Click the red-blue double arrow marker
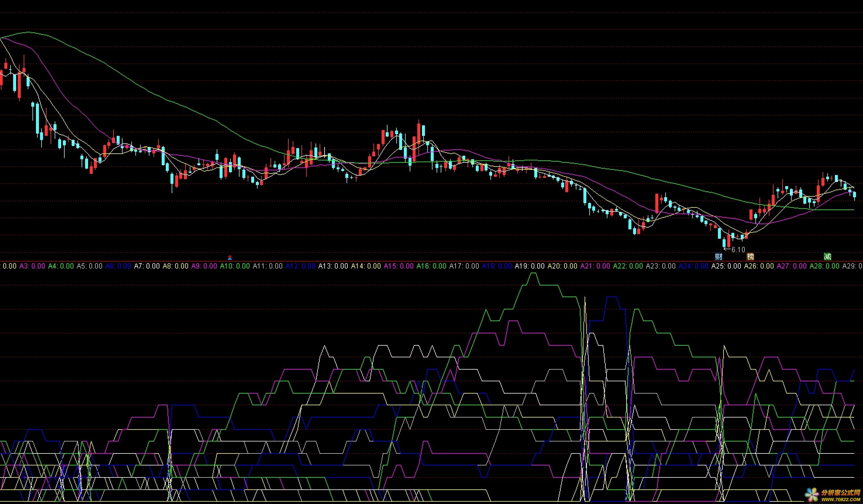This screenshot has width=863, height=504. pos(230,257)
